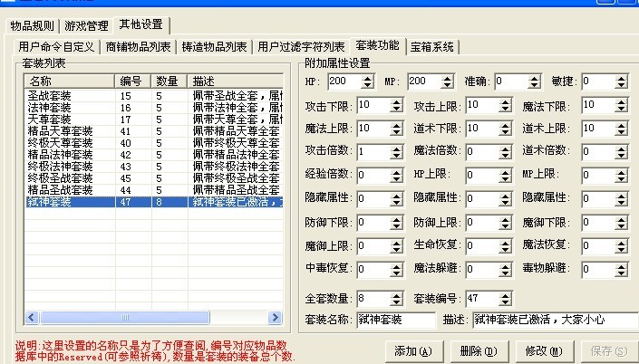Click the 魔法上限 input field
This screenshot has width=639, height=364.
tap(373, 129)
